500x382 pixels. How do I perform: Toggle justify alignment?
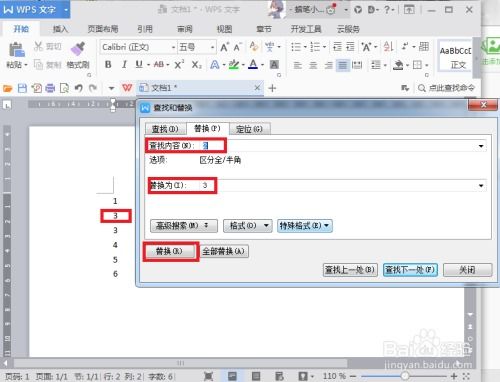click(x=343, y=65)
